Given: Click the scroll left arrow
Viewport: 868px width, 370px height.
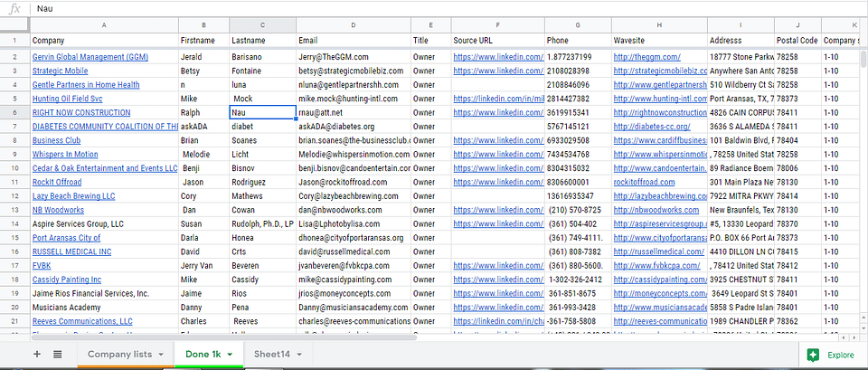Looking at the screenshot, I should 843,337.
